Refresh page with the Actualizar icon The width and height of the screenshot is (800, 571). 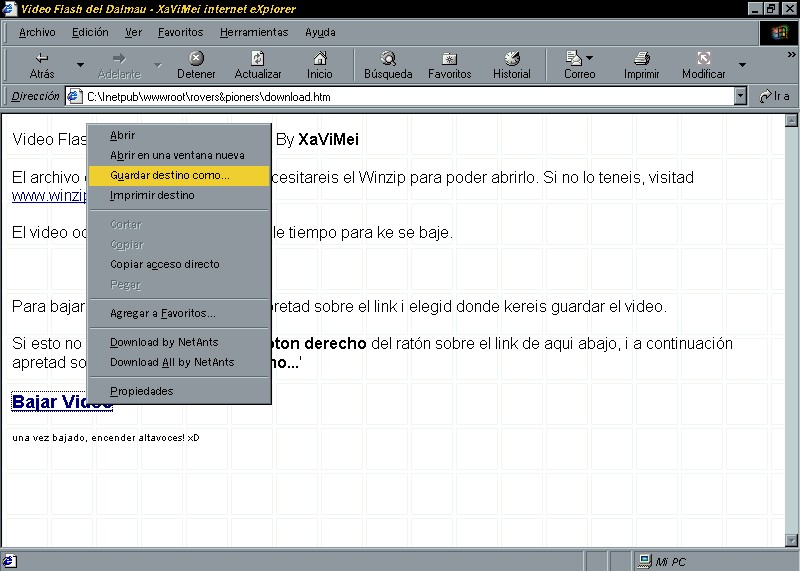(258, 58)
